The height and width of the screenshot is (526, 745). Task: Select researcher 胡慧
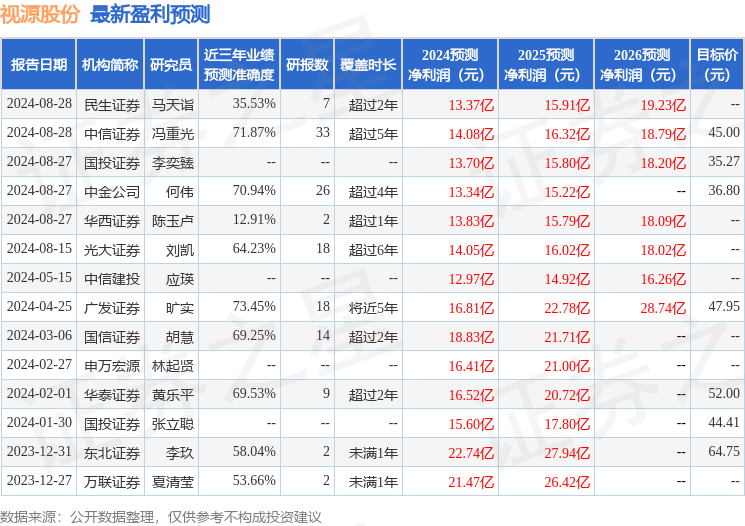tap(180, 336)
